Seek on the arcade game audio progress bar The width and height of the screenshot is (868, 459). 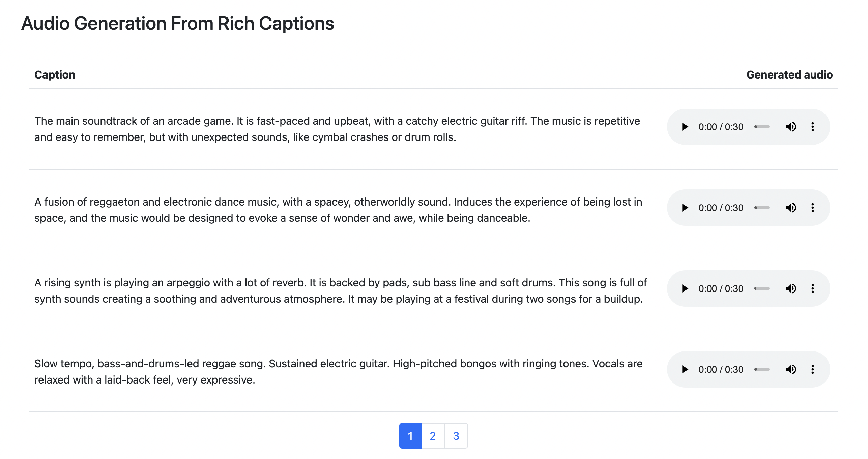coord(762,127)
